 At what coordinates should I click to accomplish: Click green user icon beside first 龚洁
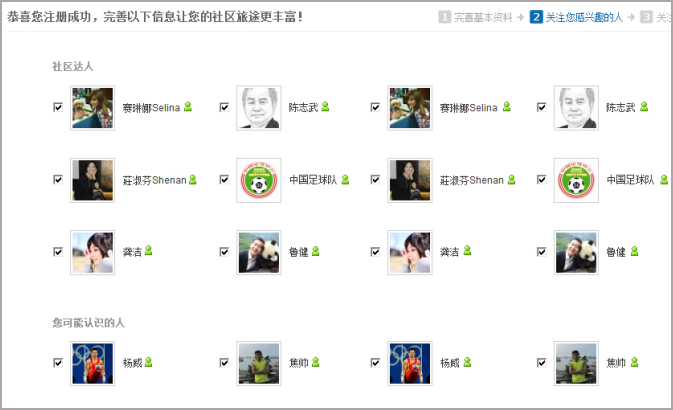click(x=149, y=250)
